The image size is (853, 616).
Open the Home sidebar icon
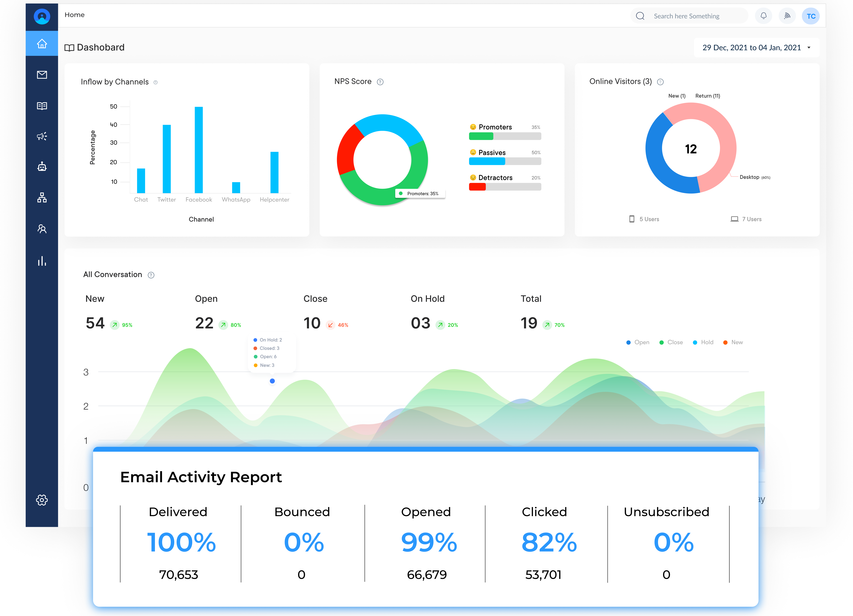pyautogui.click(x=42, y=44)
